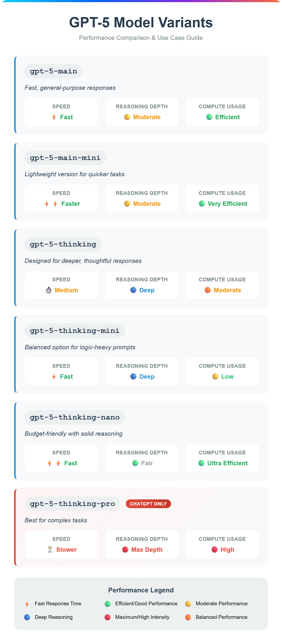The width and height of the screenshot is (282, 644).
Task: Click the yellow circle beside Low compute usage
Action: [x=215, y=376]
